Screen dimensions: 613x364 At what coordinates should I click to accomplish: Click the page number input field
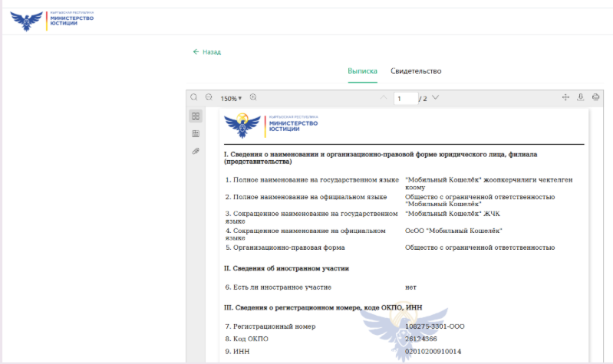404,98
